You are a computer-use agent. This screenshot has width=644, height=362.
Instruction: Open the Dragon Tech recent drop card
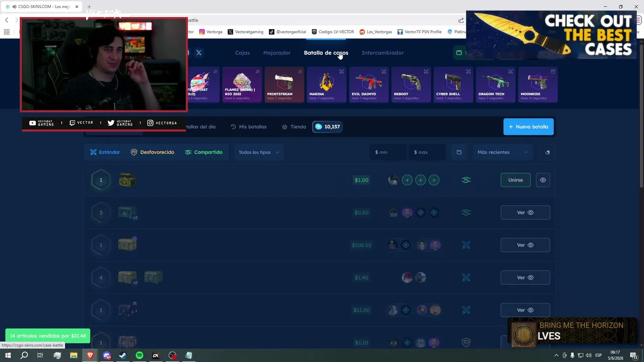496,84
